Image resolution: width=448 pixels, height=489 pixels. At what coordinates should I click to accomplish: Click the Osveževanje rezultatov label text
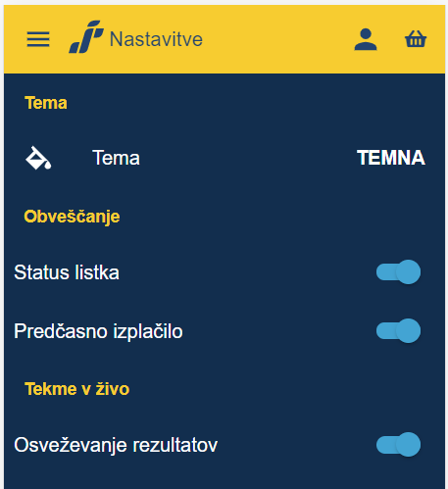pyautogui.click(x=116, y=445)
